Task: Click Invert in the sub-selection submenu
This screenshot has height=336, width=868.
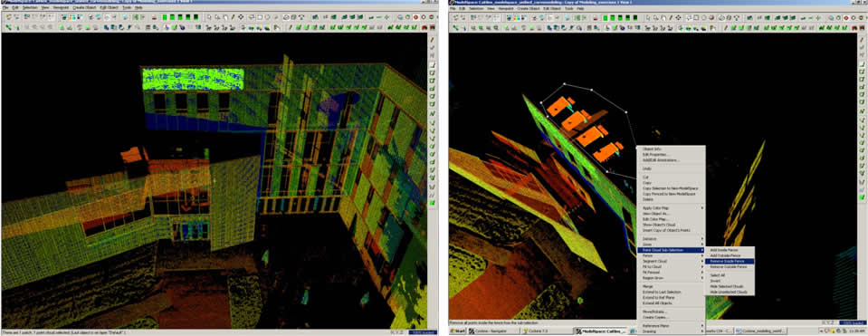Action: (715, 281)
